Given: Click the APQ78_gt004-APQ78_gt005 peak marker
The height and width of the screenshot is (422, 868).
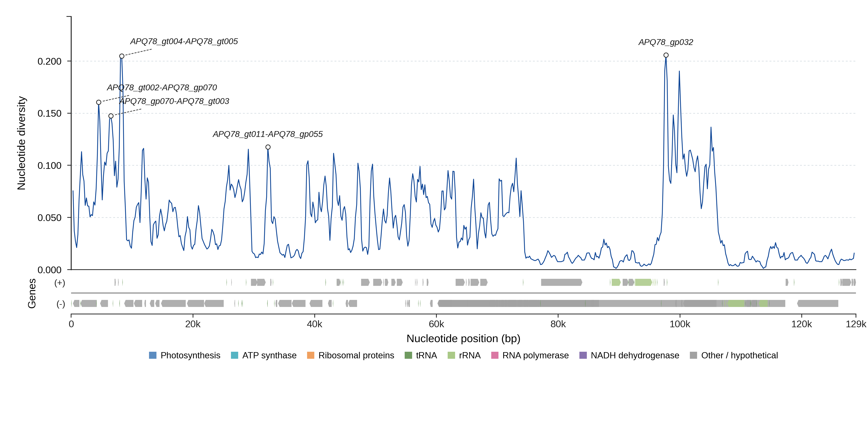Looking at the screenshot, I should 122,56.
